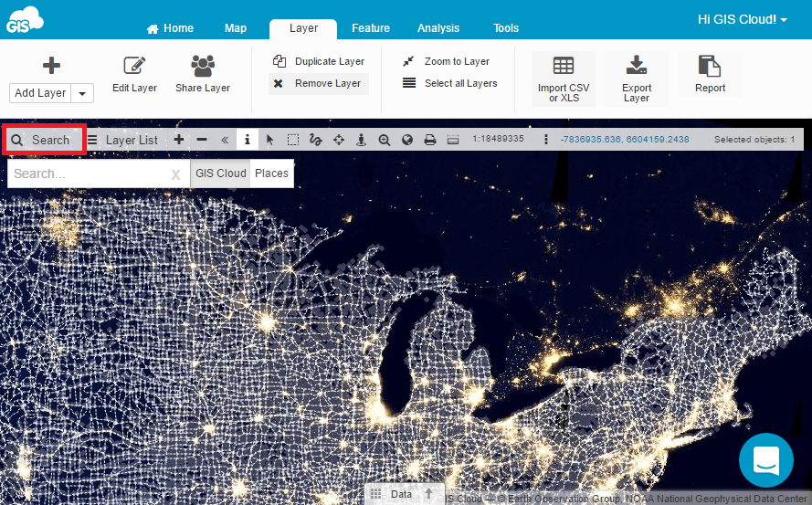Activate the rectangle area selection tool

[x=293, y=140]
